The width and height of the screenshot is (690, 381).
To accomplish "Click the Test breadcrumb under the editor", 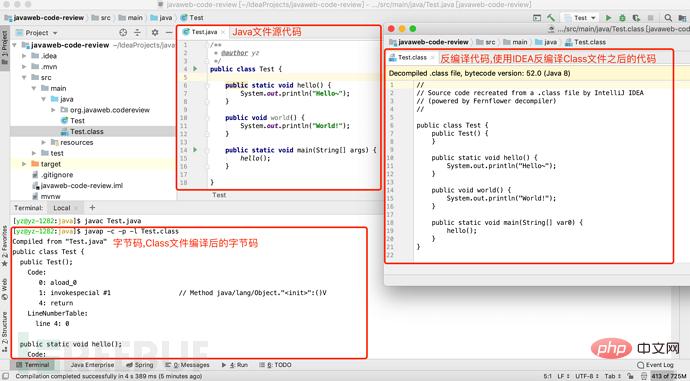I will tap(219, 195).
